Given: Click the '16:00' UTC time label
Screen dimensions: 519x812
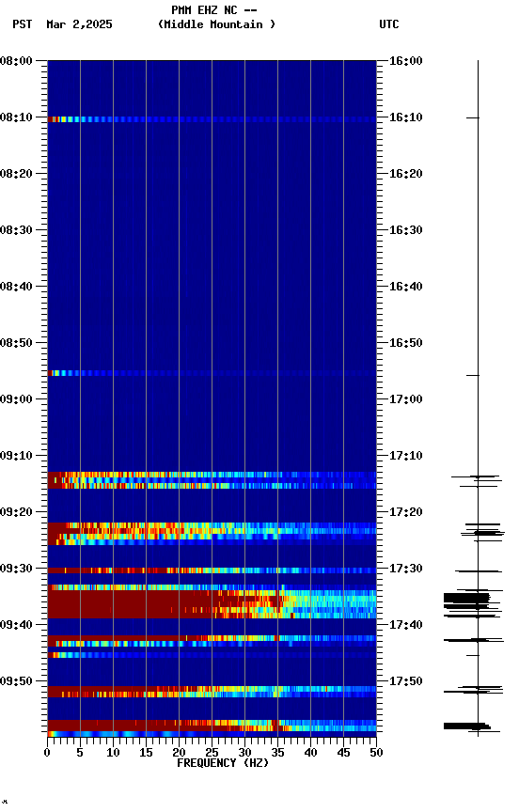Looking at the screenshot, I should click(x=406, y=61).
